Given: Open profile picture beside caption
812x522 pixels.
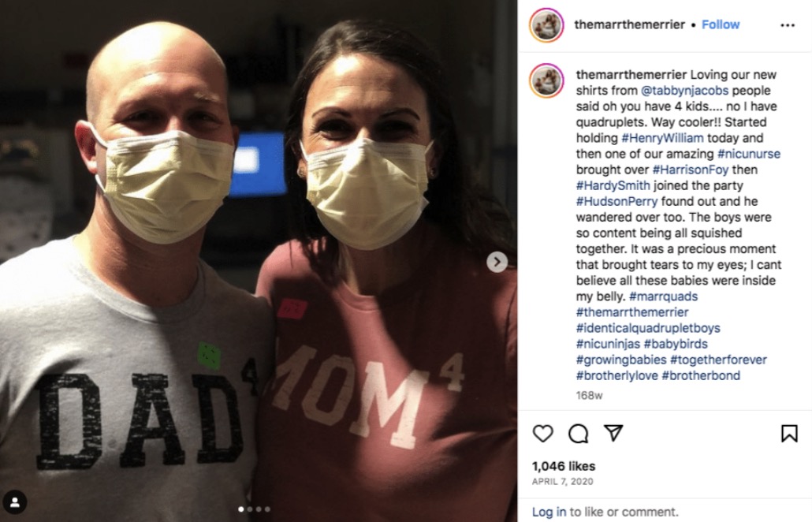Looking at the screenshot, I should [x=546, y=80].
